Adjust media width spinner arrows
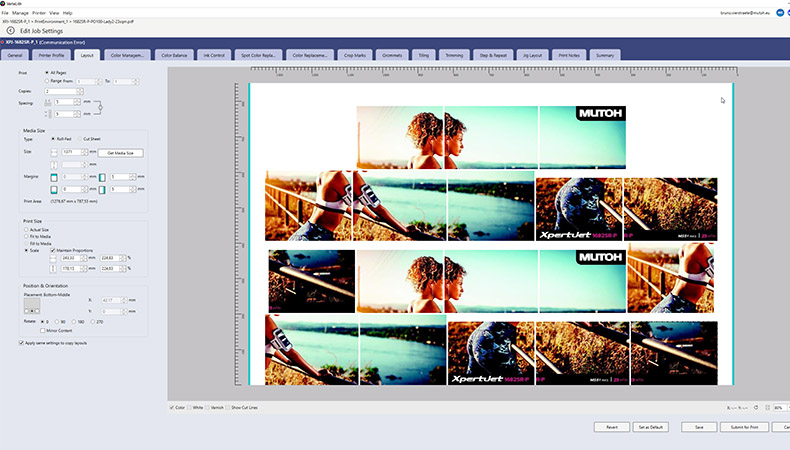 tap(85, 152)
